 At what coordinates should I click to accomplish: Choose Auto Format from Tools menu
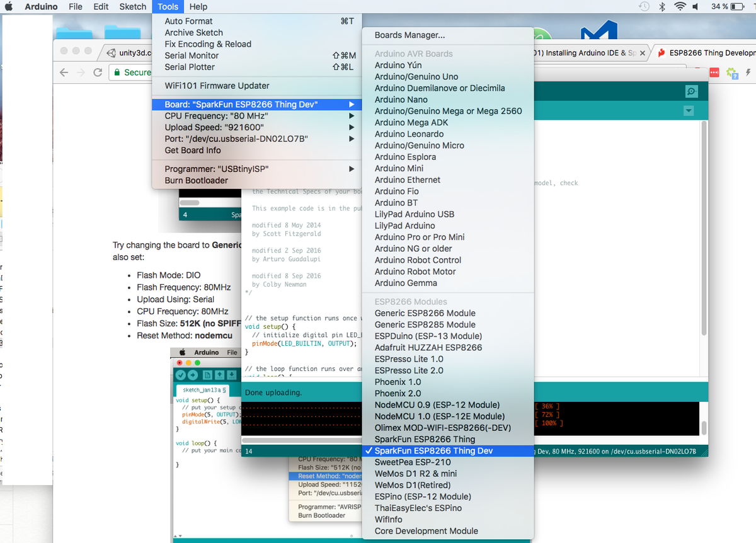pyautogui.click(x=257, y=21)
